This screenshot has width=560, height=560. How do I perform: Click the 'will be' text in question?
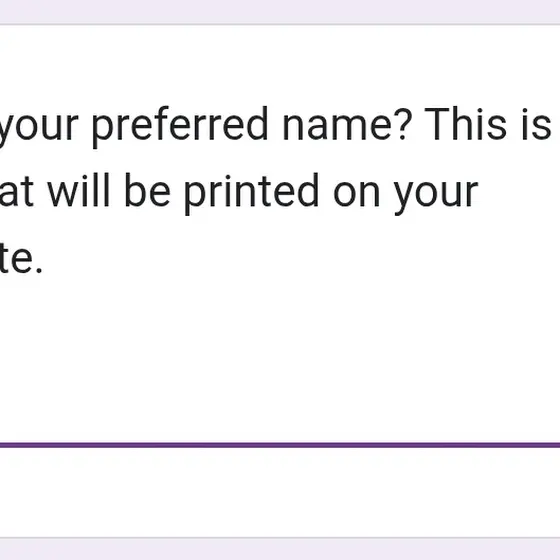[109, 190]
